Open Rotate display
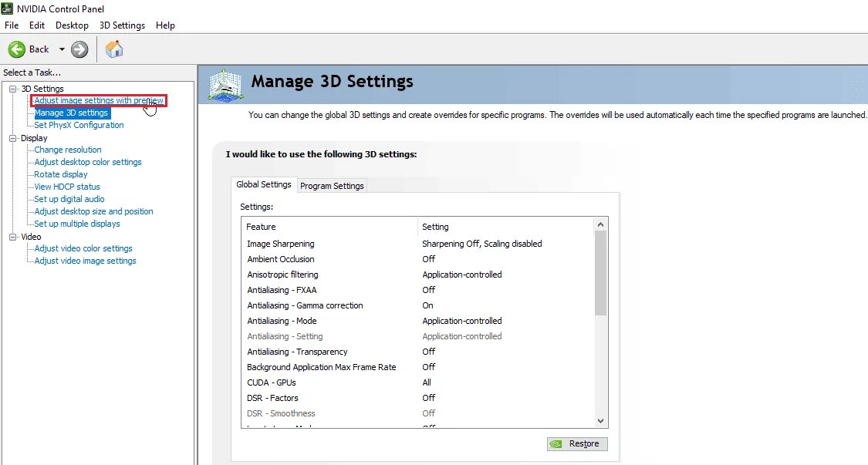 click(61, 174)
